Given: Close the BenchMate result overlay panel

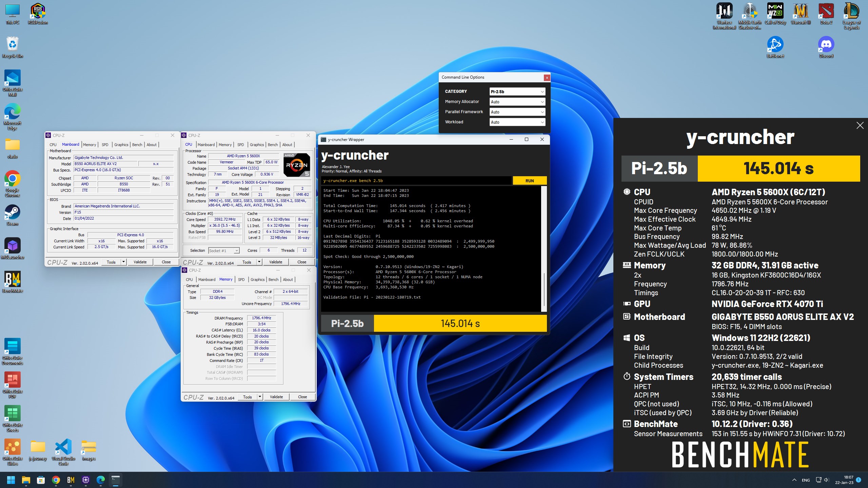Looking at the screenshot, I should click(860, 126).
